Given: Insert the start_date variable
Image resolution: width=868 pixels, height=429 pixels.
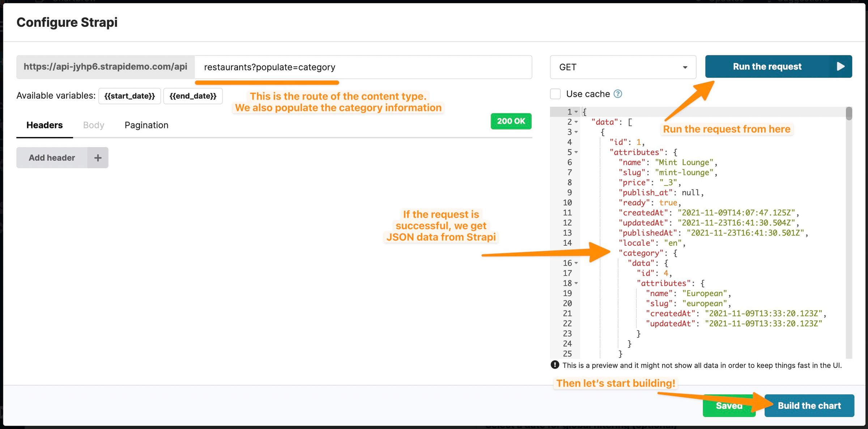Looking at the screenshot, I should [129, 96].
